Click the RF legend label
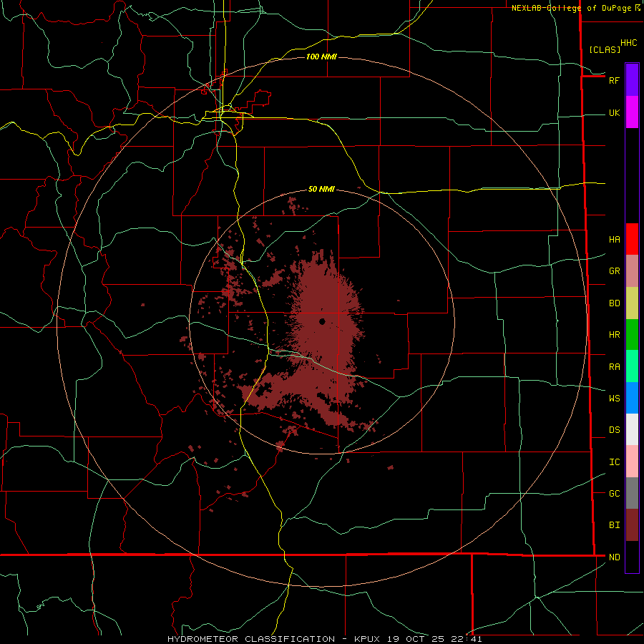The image size is (644, 644). [614, 80]
